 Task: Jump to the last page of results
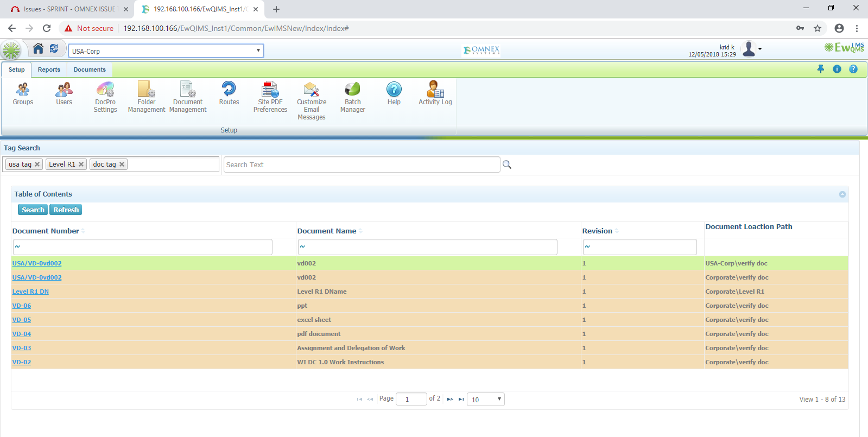point(461,400)
